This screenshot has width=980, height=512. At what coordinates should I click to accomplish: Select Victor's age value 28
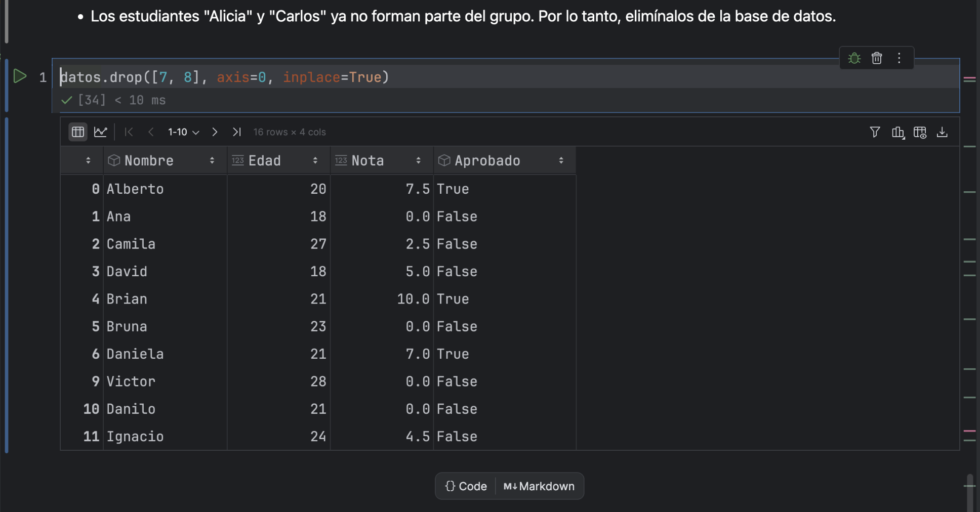click(279, 381)
